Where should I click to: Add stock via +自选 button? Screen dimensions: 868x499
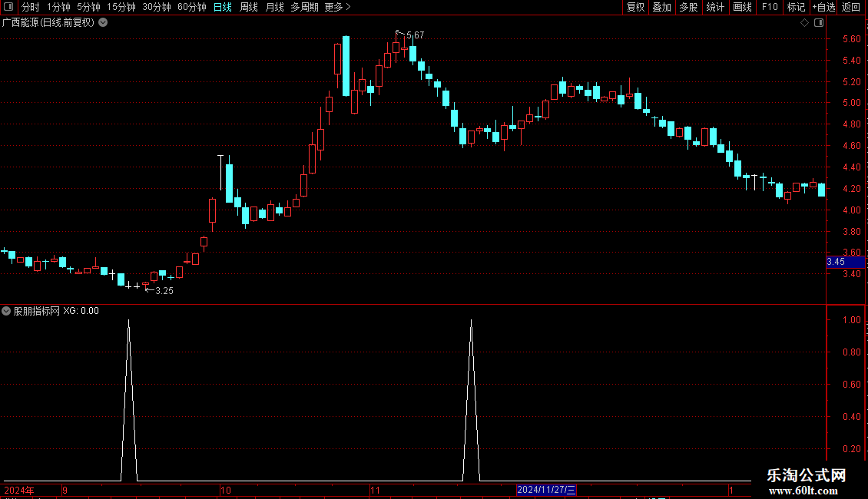pyautogui.click(x=823, y=7)
